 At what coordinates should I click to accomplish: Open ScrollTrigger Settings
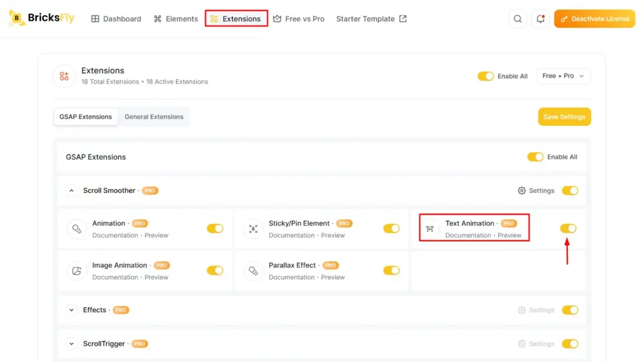coord(536,344)
